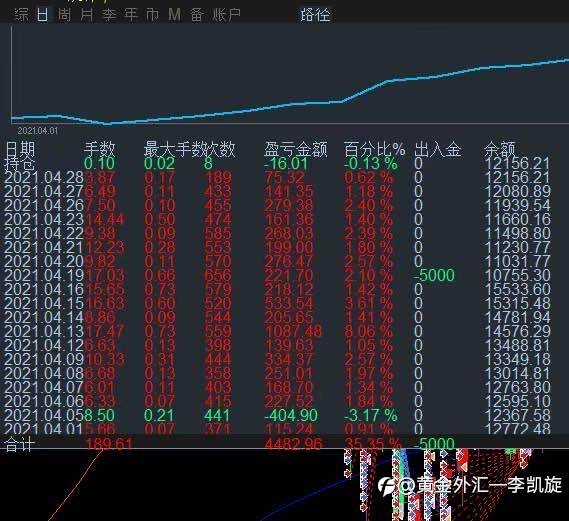
Task: Click the 15533.60 balance value
Action: 518,290
